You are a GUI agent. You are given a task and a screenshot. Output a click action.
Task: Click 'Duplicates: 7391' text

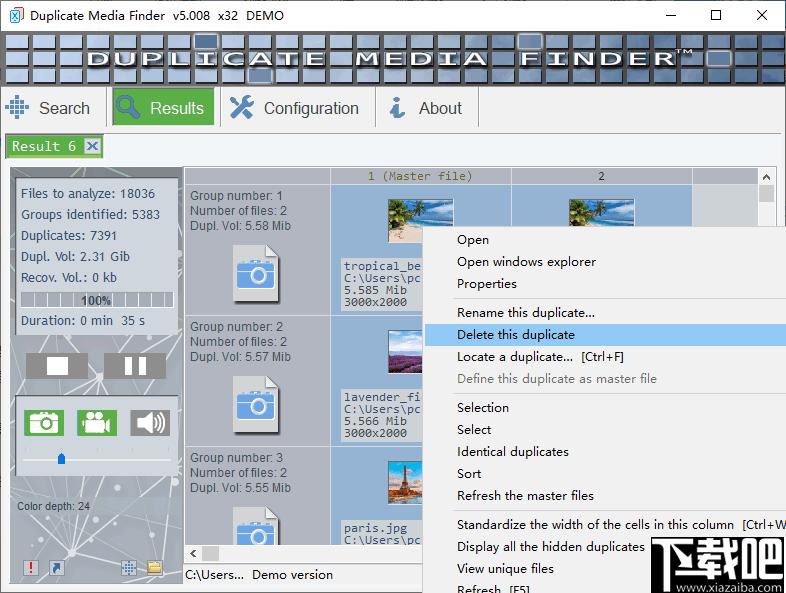coord(69,236)
